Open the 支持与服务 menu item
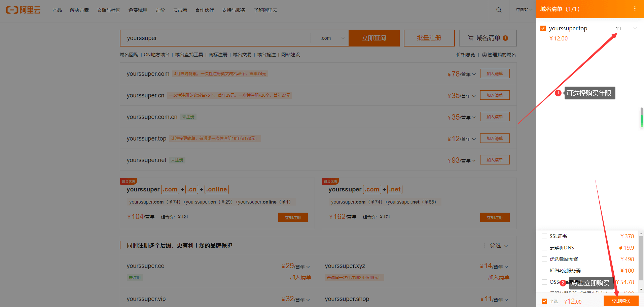Image resolution: width=644 pixels, height=307 pixels. pyautogui.click(x=234, y=10)
